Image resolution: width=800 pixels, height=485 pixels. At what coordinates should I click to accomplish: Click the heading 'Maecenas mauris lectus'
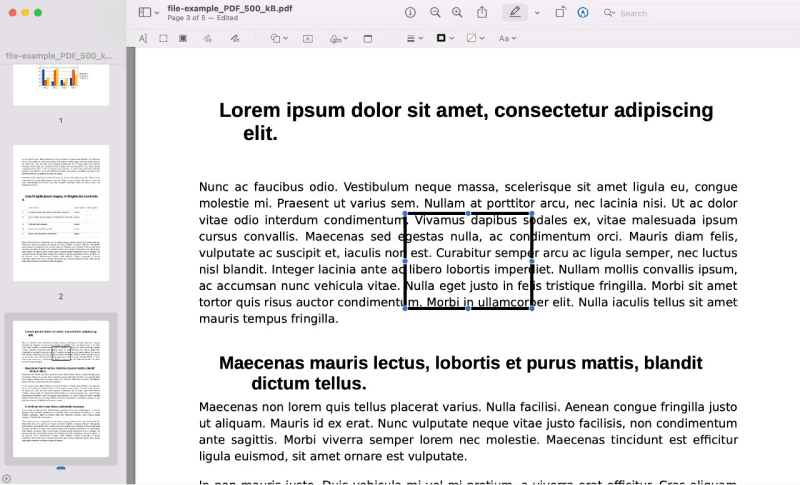coord(460,373)
